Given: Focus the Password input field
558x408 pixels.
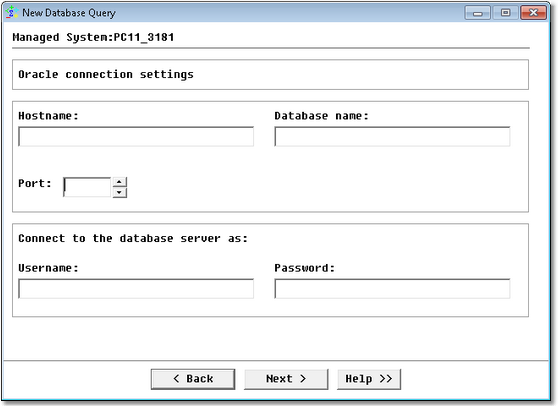Looking at the screenshot, I should click(x=392, y=288).
